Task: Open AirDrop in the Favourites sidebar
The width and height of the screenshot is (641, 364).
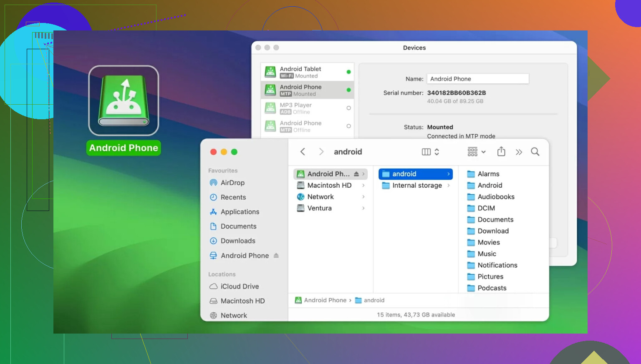Action: point(232,183)
